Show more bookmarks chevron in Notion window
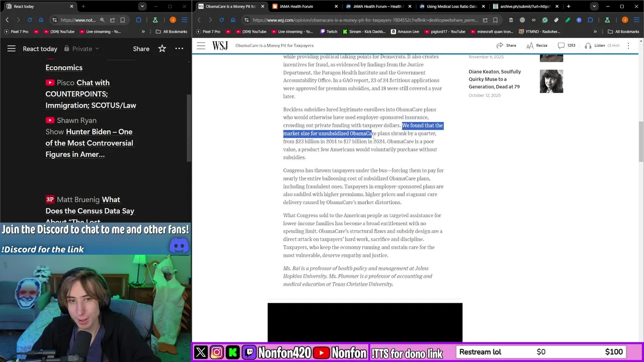 coord(143,32)
